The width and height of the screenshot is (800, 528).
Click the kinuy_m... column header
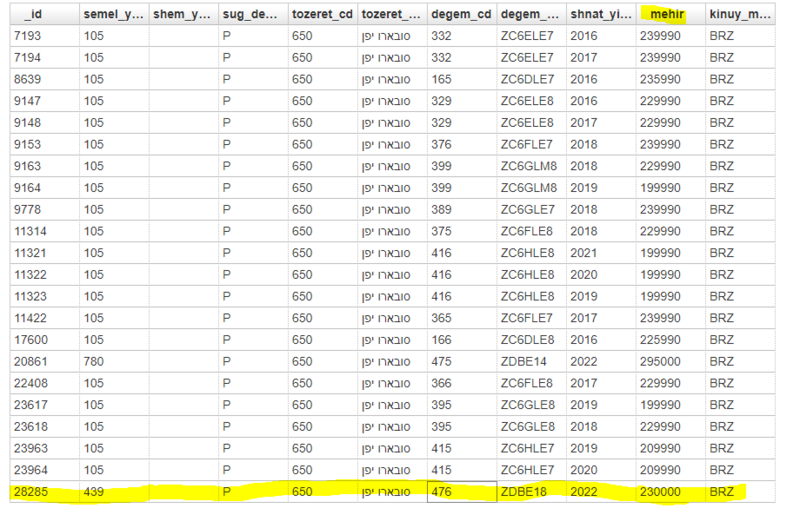[740, 14]
